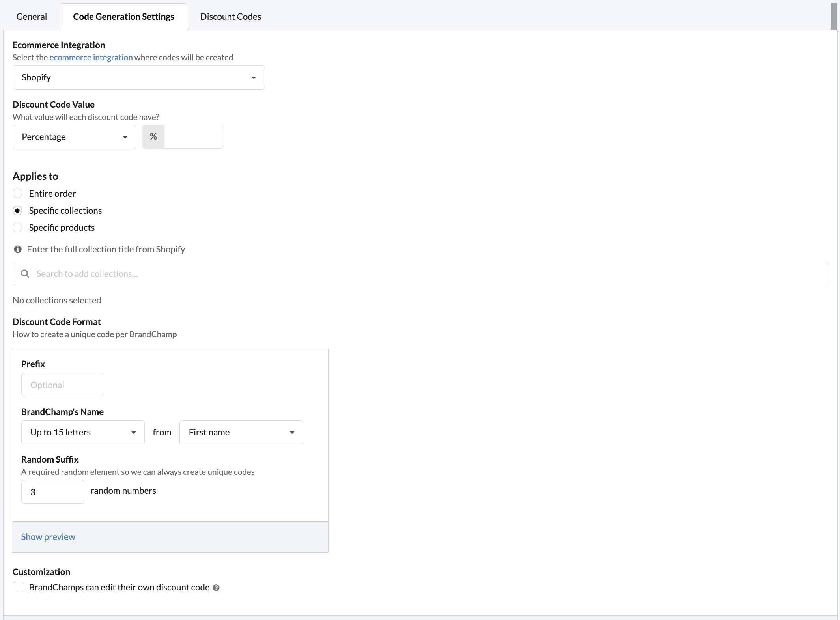Click the search magnifier icon
The width and height of the screenshot is (840, 620).
point(25,274)
